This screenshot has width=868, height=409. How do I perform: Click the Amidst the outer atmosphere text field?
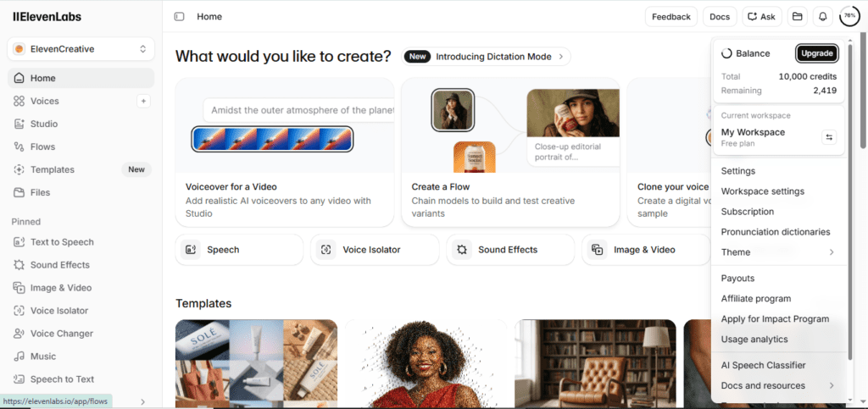click(x=298, y=111)
